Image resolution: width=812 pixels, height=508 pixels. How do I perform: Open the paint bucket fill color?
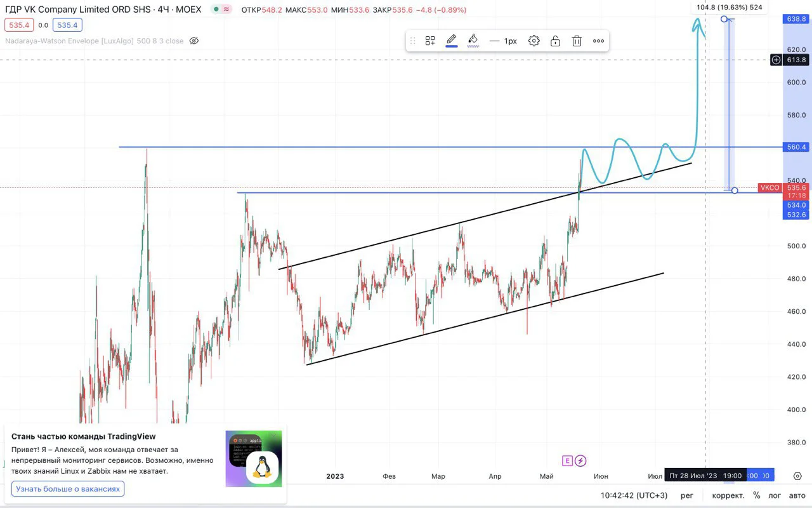click(x=473, y=41)
